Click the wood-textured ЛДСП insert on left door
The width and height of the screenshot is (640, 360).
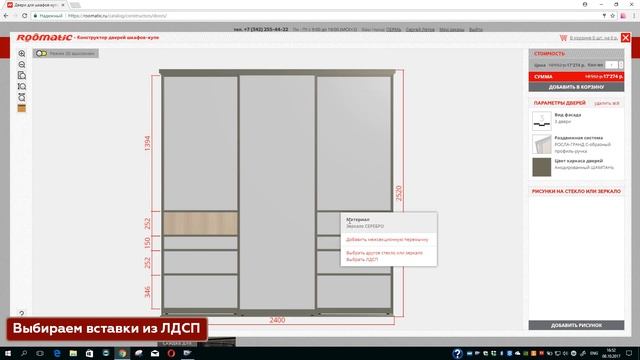(x=200, y=223)
